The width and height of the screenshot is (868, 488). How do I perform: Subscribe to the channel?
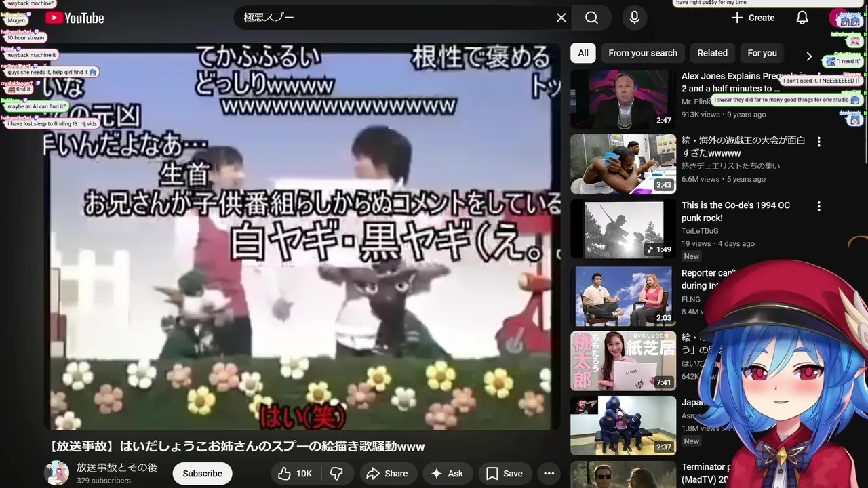click(x=202, y=474)
